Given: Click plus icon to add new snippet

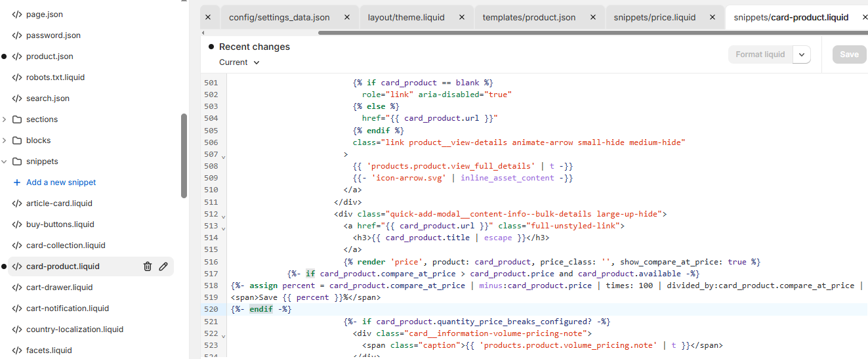Looking at the screenshot, I should pos(17,182).
